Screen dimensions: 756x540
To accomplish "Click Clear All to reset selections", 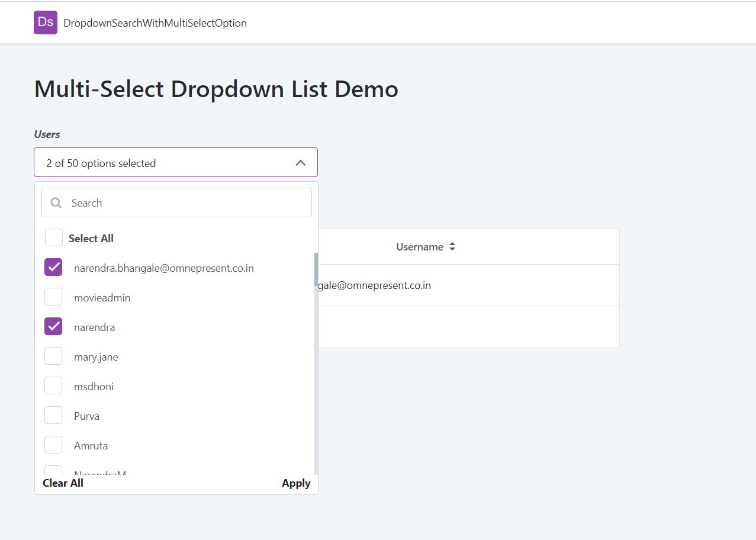I will 63,483.
